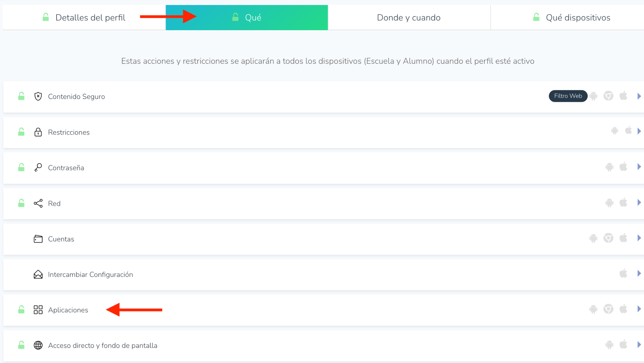
Task: Toggle the green lock on Restricciones row
Action: click(x=21, y=132)
